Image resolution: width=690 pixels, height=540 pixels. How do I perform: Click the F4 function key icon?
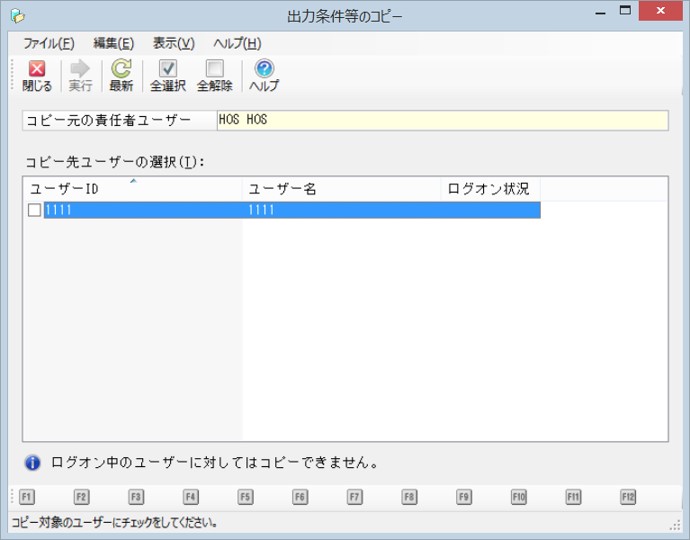click(191, 497)
